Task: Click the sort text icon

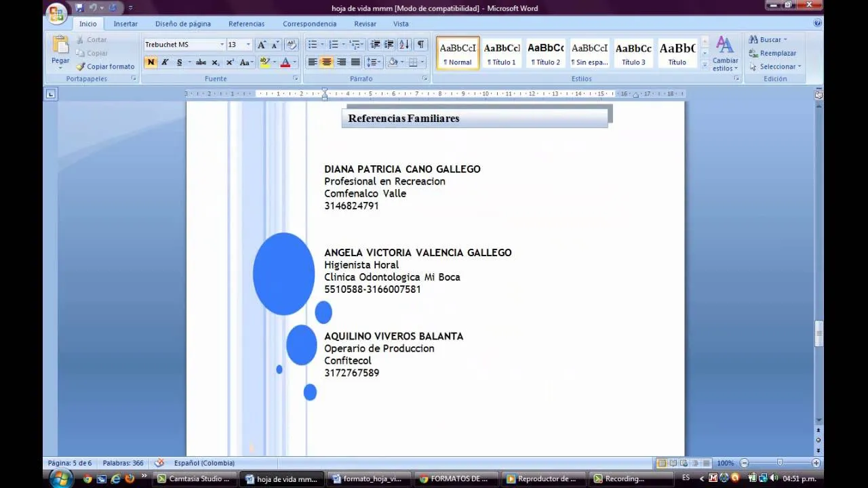Action: click(x=404, y=45)
